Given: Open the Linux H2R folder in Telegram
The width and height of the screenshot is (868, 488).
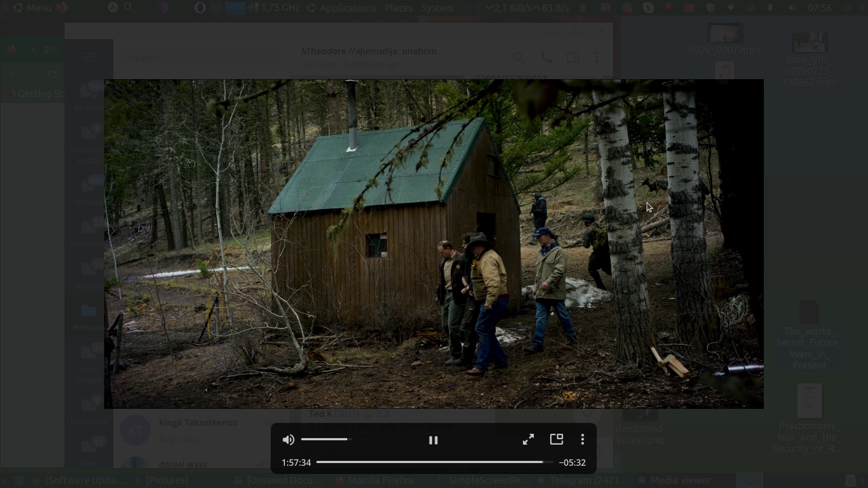Looking at the screenshot, I should tap(89, 410).
